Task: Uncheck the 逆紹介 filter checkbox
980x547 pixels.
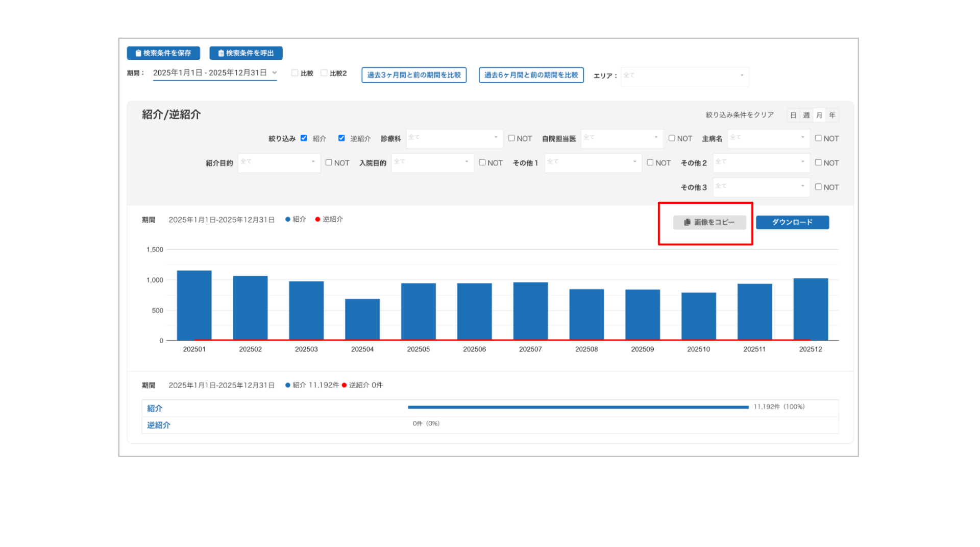Action: point(341,138)
